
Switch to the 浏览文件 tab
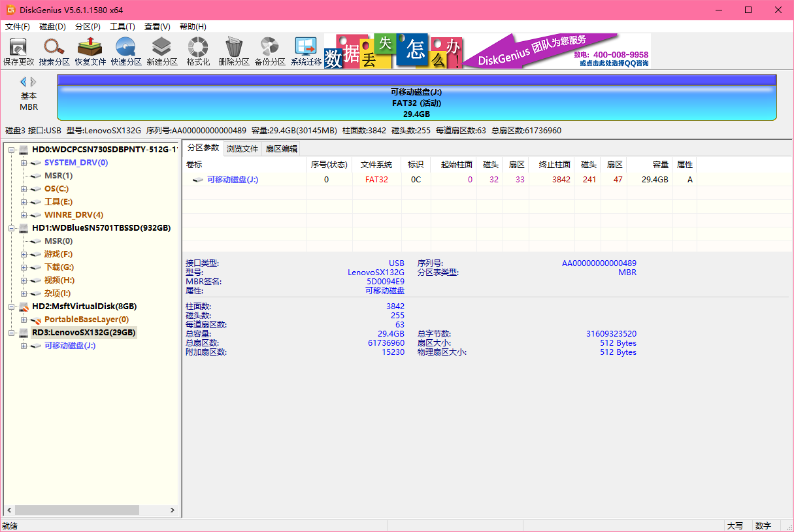tap(242, 148)
